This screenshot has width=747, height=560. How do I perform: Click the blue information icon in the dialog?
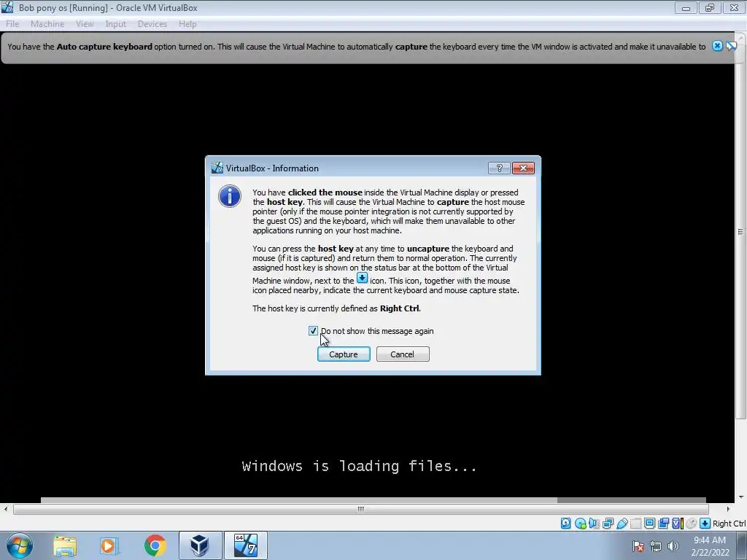[230, 196]
